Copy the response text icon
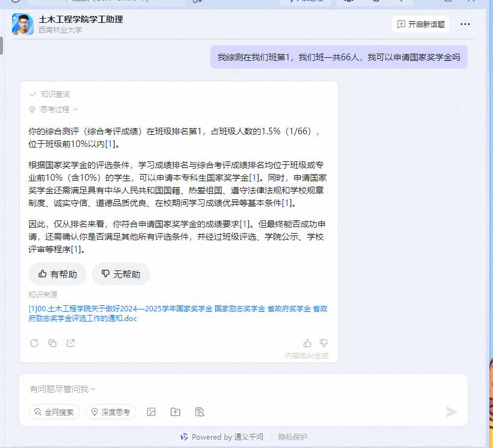The image size is (493, 448). coord(52,343)
